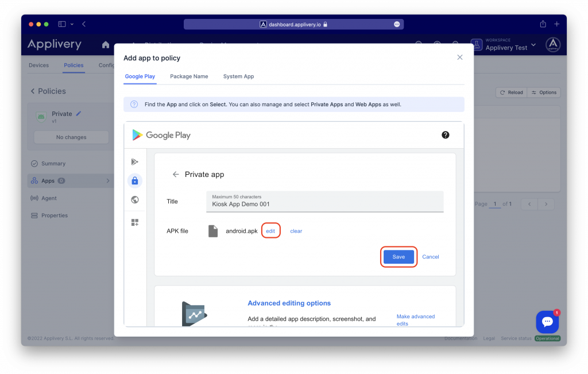The height and width of the screenshot is (374, 588).
Task: Open Google Play help question mark icon
Action: click(445, 135)
